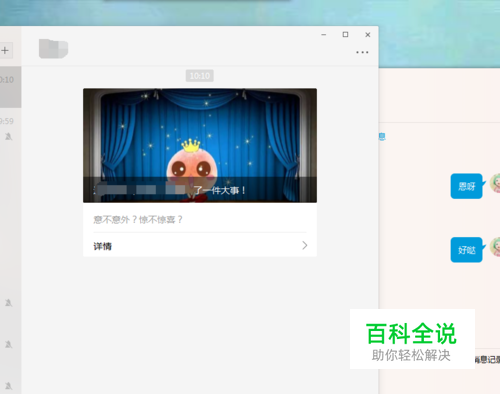Maximize the chat window
Screen dimensions: 500x394
coord(345,34)
